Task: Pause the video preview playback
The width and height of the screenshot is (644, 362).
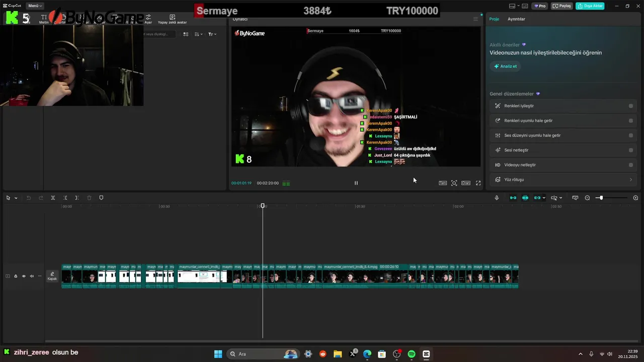Action: click(x=356, y=183)
